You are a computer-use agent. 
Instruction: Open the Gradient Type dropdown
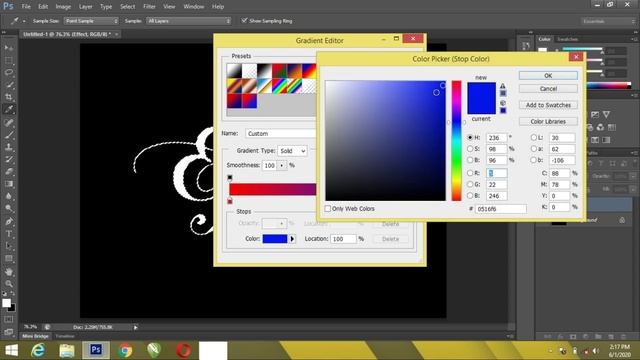pyautogui.click(x=292, y=151)
